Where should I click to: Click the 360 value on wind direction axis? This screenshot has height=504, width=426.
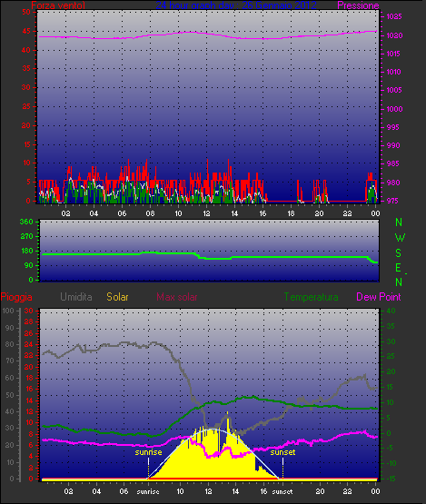(26, 222)
